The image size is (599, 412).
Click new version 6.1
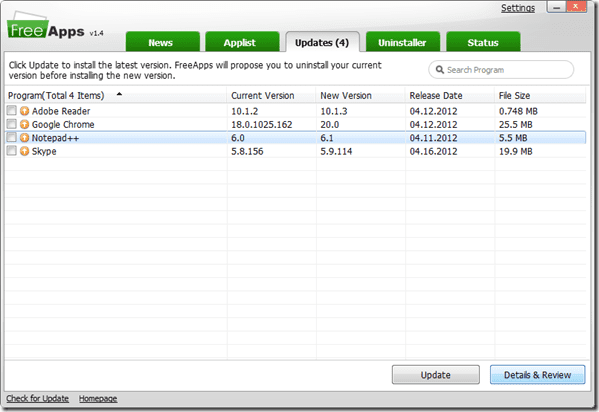tap(327, 138)
